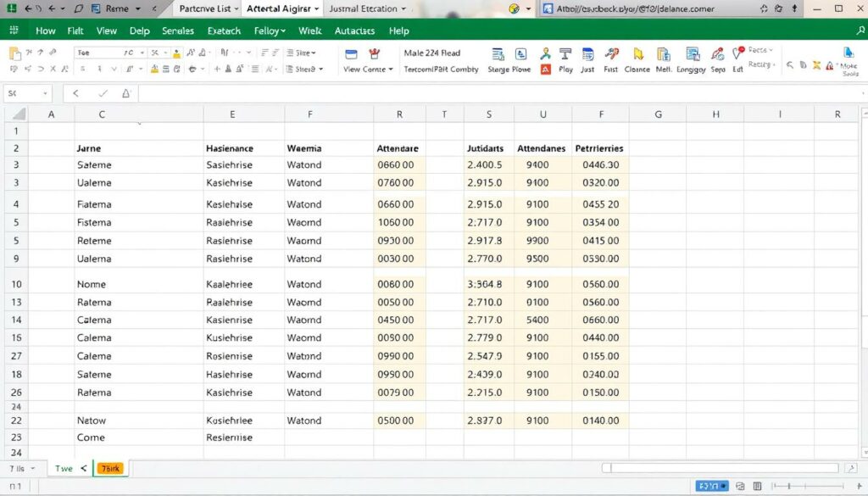868x496 pixels.
Task: Open the Exatach menu
Action: click(224, 31)
